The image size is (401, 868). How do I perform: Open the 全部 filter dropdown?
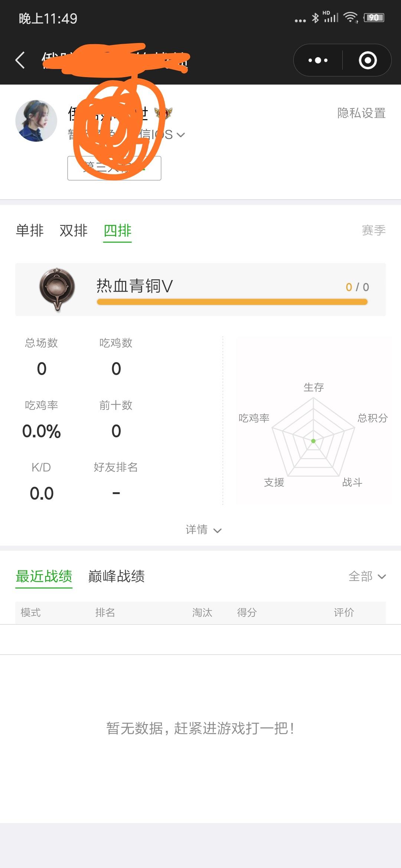[x=367, y=576]
